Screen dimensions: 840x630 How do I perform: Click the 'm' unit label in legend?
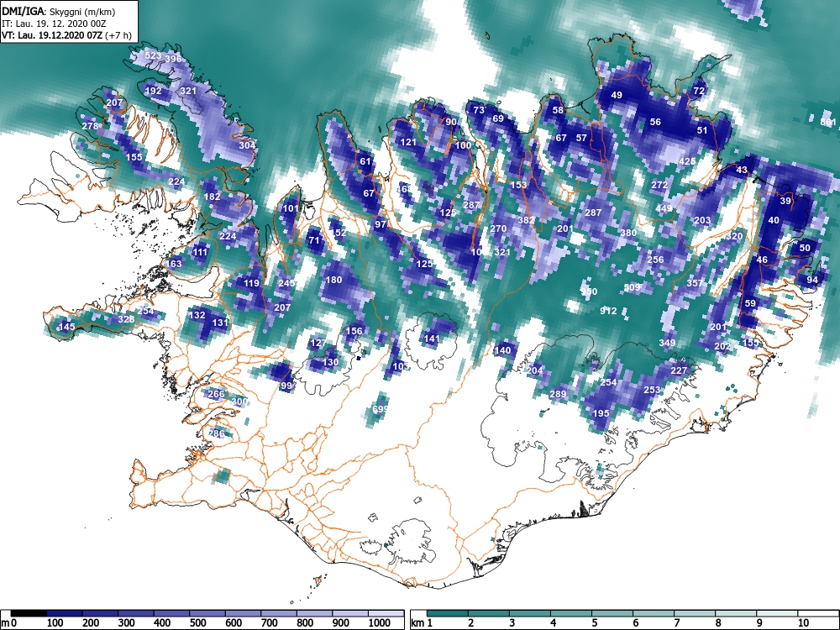pyautogui.click(x=5, y=623)
